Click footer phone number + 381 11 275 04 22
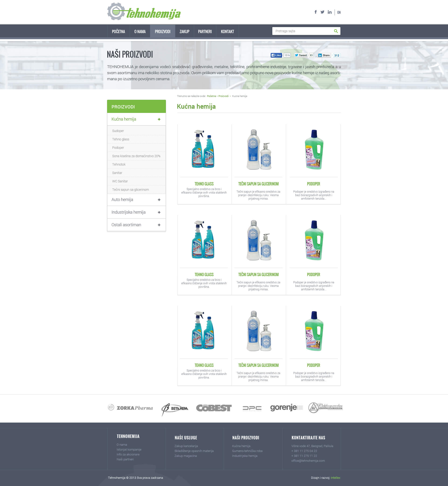448x486 pixels. tap(304, 451)
